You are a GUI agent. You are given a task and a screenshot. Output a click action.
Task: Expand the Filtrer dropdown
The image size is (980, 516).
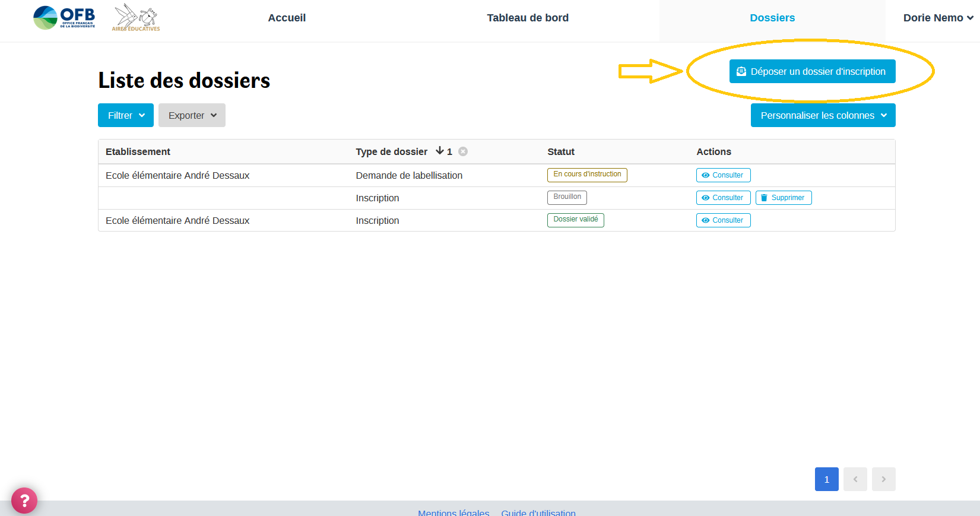pos(126,115)
